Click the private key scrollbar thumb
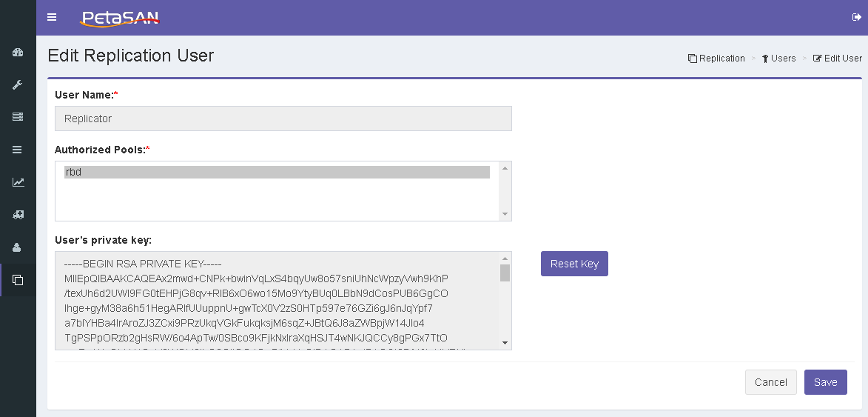The height and width of the screenshot is (417, 868). [505, 273]
